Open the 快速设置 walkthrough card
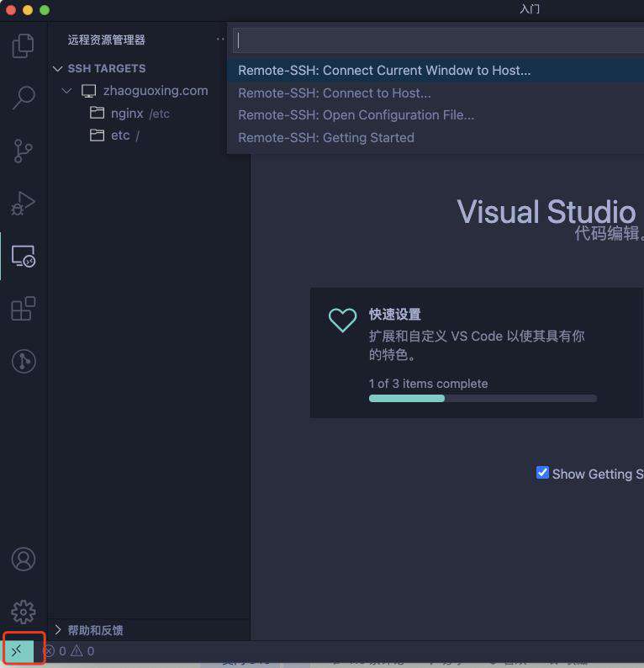 coord(477,353)
